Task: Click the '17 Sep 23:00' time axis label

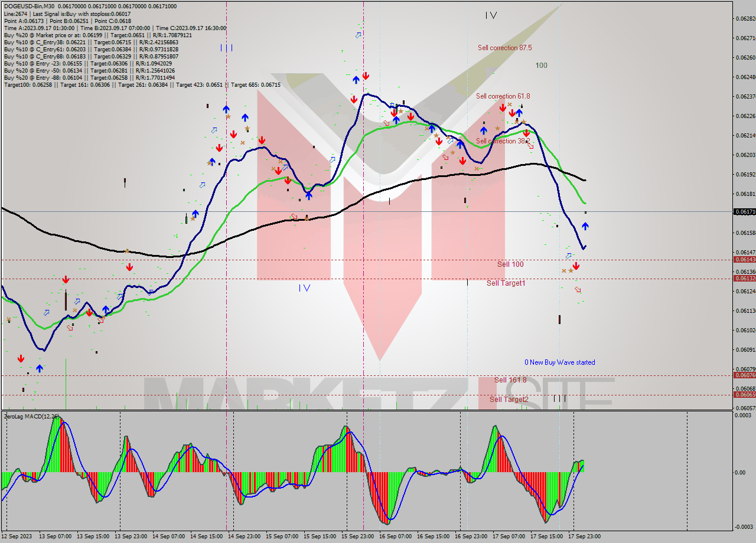Action: pos(584,537)
